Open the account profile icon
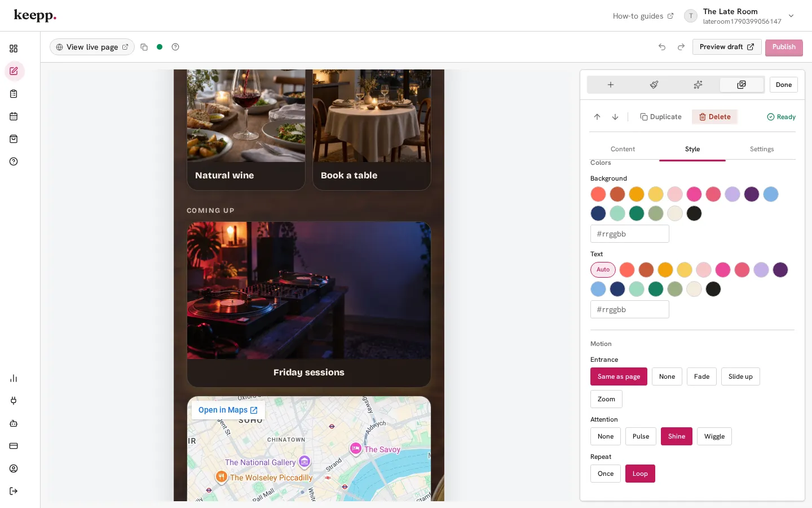Viewport: 812px width, 508px height. coord(14,468)
